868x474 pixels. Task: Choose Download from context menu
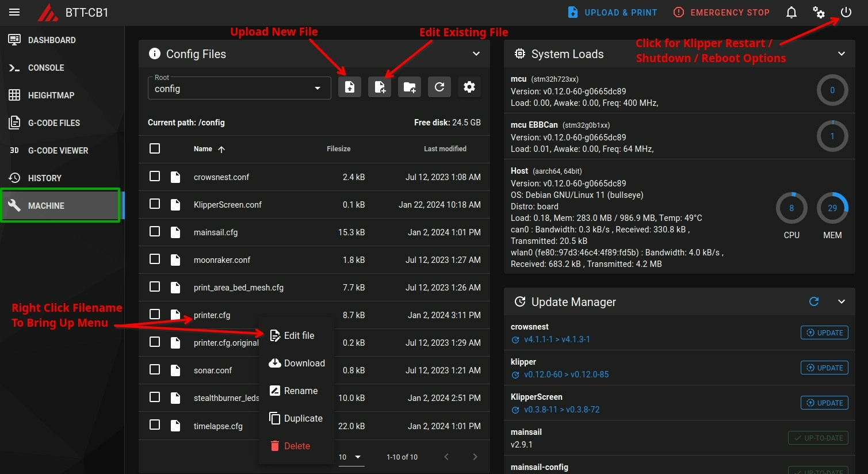pyautogui.click(x=296, y=363)
